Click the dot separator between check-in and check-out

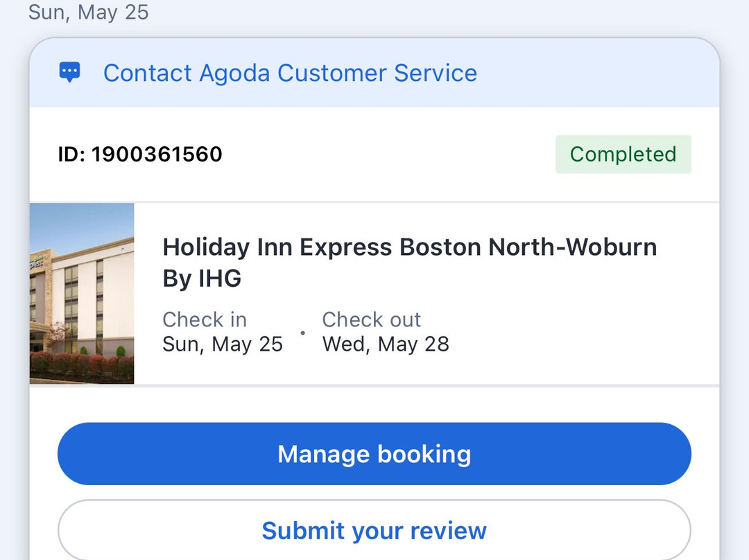(x=302, y=333)
